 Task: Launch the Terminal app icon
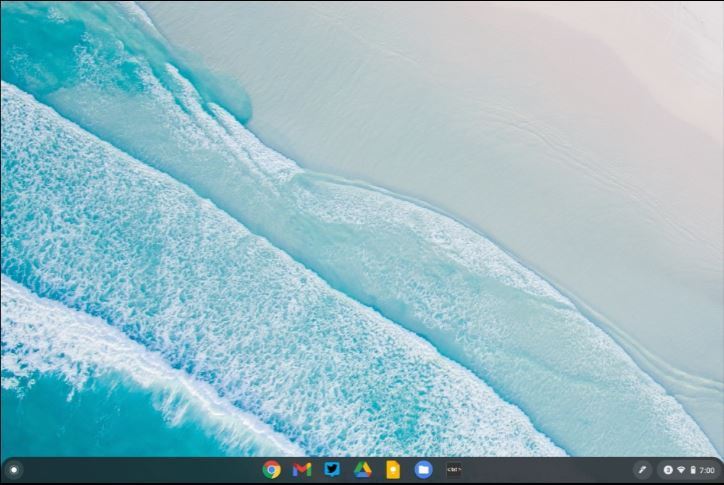tap(453, 469)
